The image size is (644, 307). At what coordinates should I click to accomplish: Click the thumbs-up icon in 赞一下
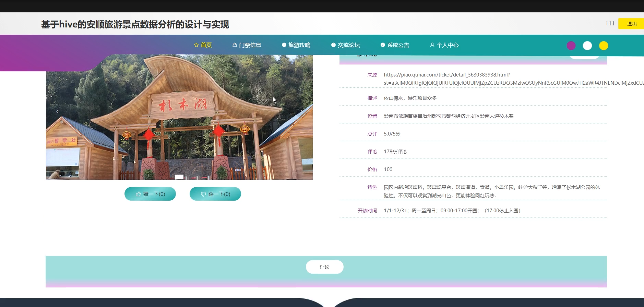click(138, 194)
